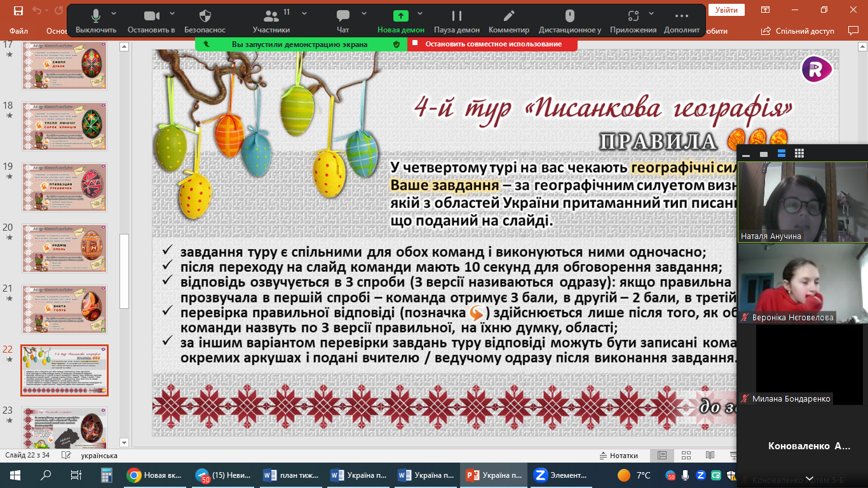
Task: Expand camera options arrow next to video
Action: point(172,13)
